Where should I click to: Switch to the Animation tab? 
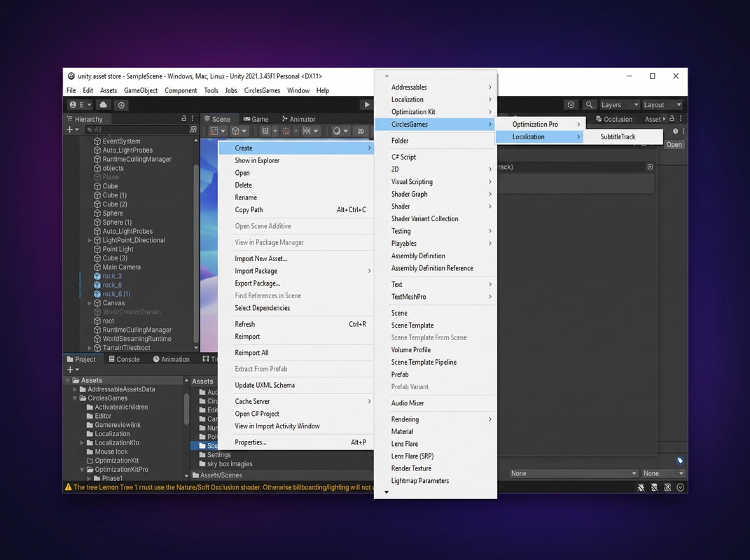click(x=172, y=359)
